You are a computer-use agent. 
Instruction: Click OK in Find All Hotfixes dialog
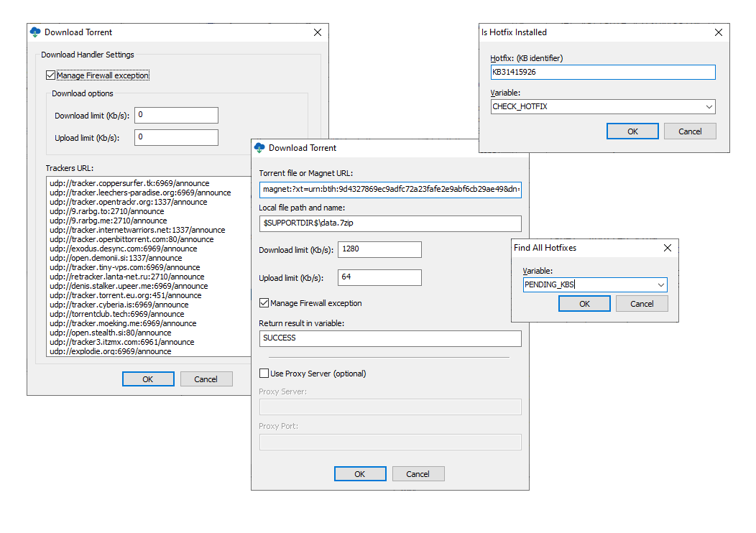584,304
